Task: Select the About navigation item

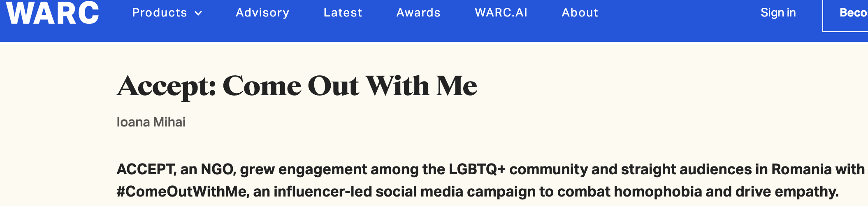Action: tap(580, 13)
